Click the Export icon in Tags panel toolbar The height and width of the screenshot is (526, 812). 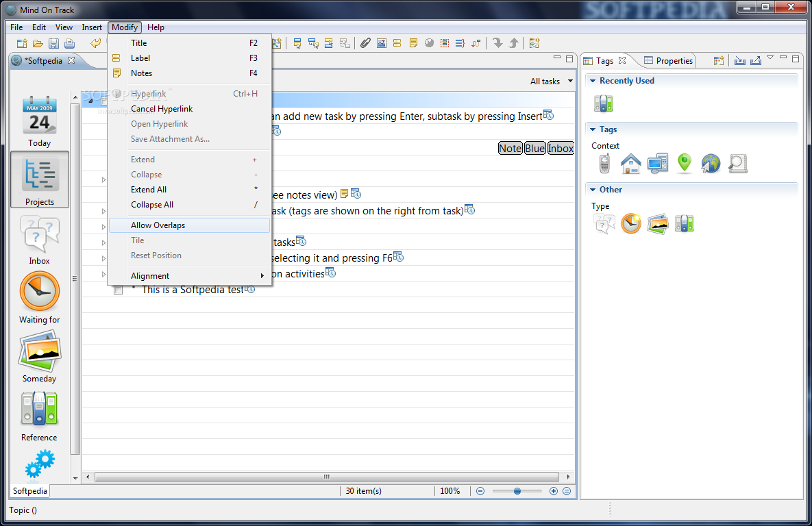(x=756, y=60)
